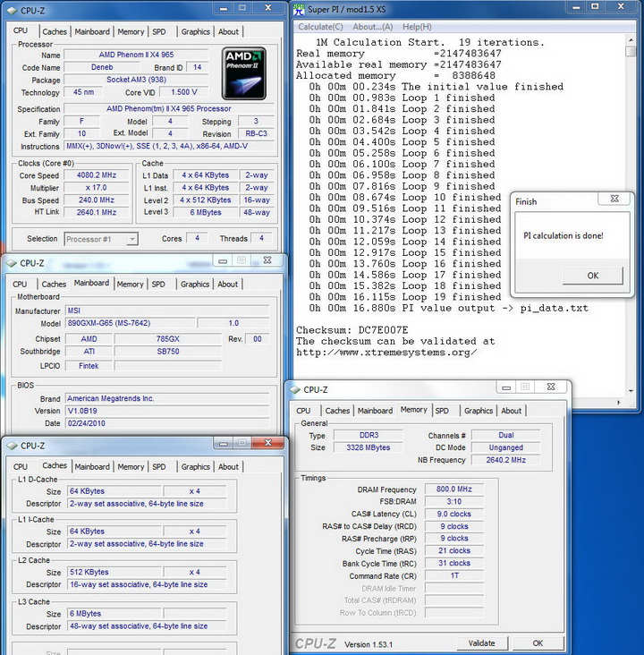Close the Finish dialog with its X
Screen dimensions: 644x655
point(614,199)
